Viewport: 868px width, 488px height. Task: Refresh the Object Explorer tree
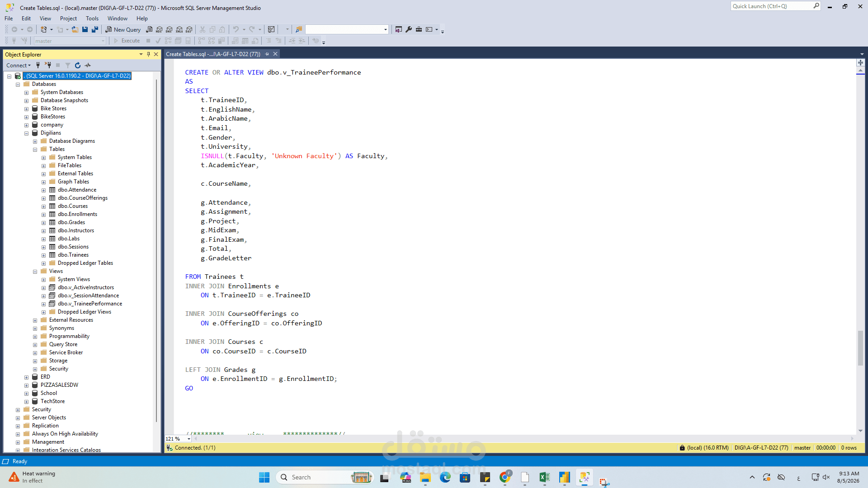tap(78, 65)
